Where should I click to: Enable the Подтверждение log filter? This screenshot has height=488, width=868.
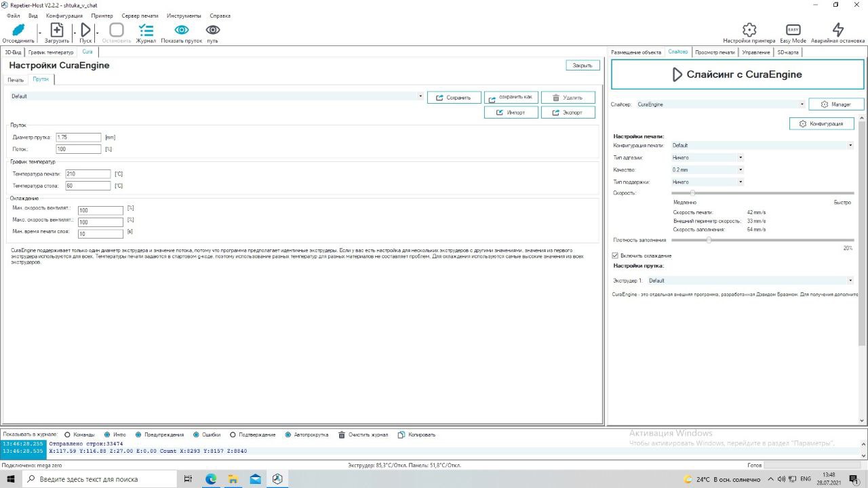tap(233, 434)
